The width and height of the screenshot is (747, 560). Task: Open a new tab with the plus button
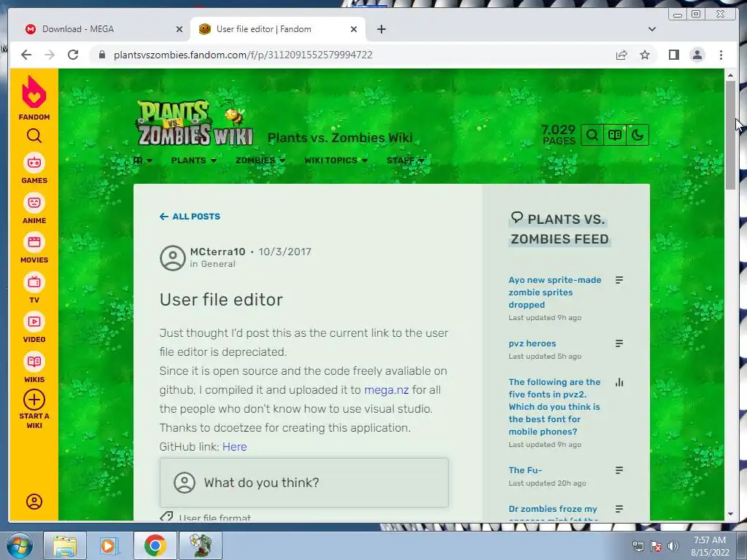point(381,29)
